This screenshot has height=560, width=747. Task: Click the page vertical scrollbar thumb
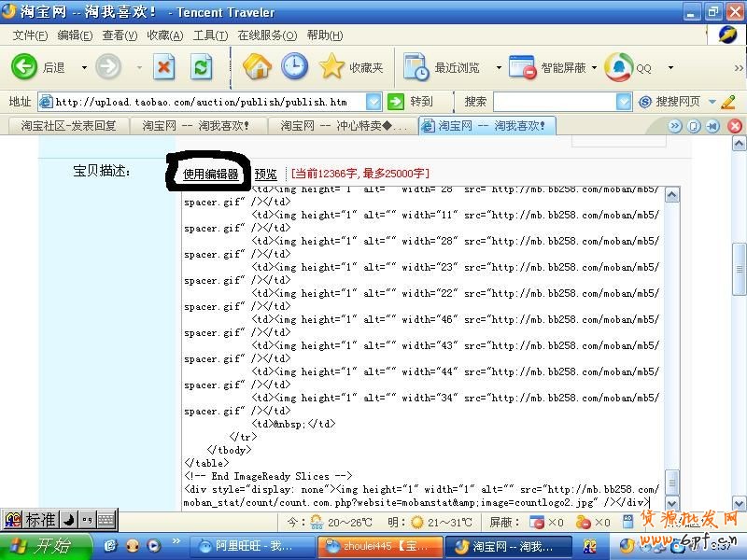click(739, 269)
